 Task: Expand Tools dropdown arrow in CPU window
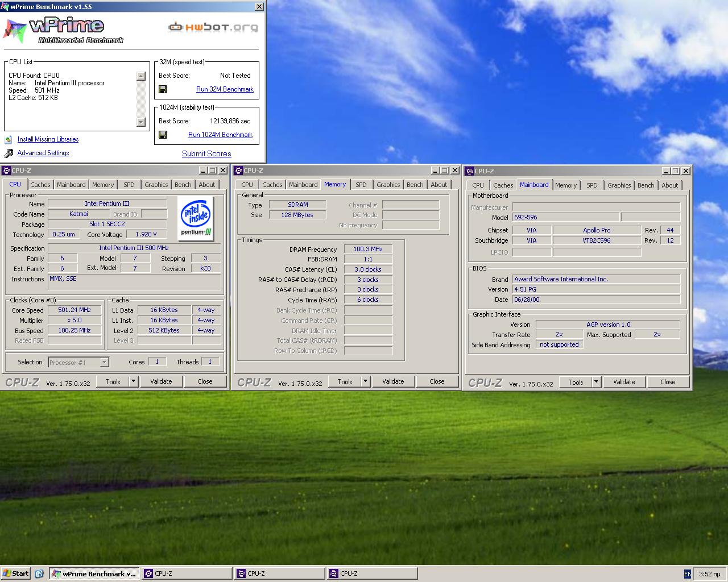(x=134, y=381)
